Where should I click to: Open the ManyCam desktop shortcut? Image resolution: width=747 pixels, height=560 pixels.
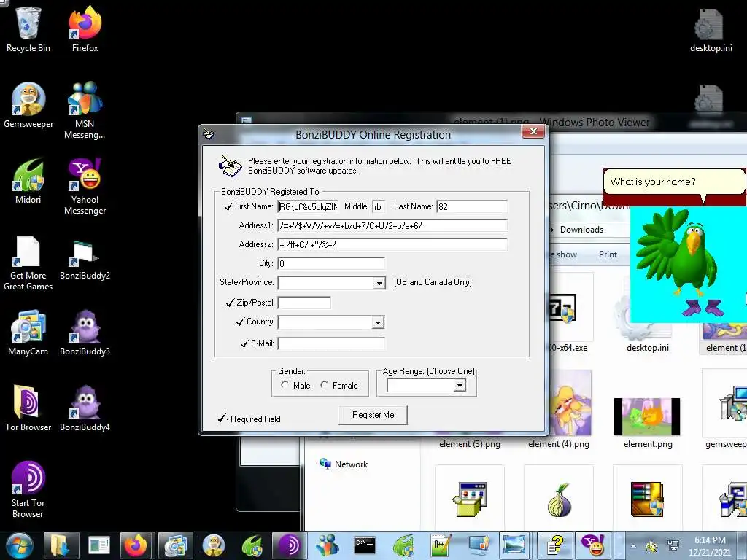[28, 332]
